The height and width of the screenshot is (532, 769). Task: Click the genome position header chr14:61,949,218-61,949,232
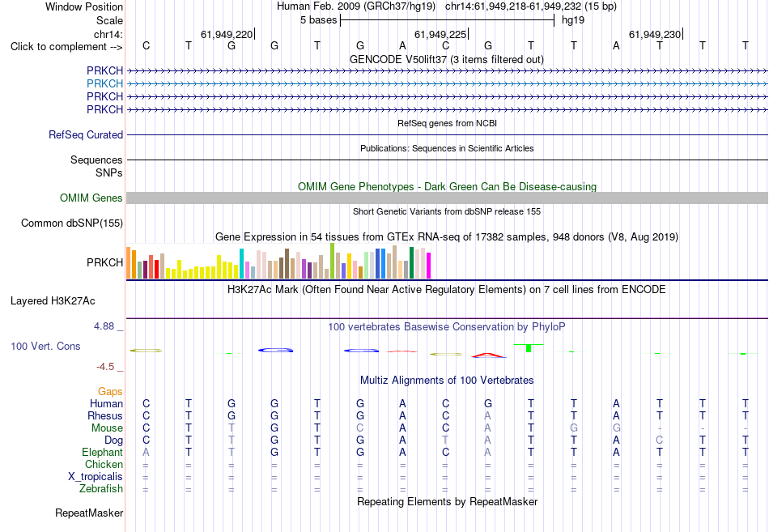click(513, 6)
